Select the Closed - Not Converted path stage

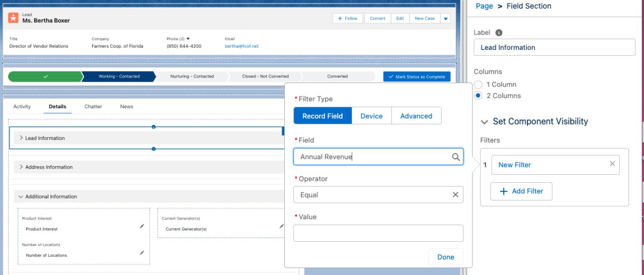(x=265, y=77)
